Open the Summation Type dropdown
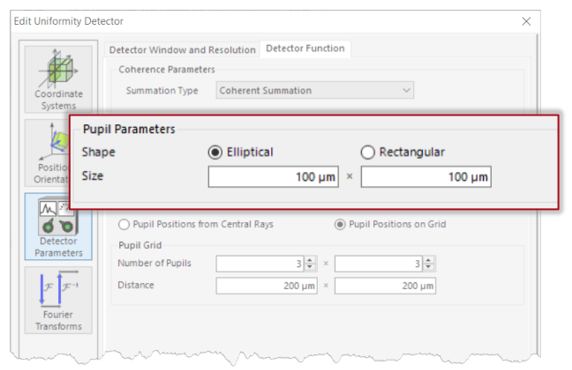572x370 pixels. [x=314, y=90]
